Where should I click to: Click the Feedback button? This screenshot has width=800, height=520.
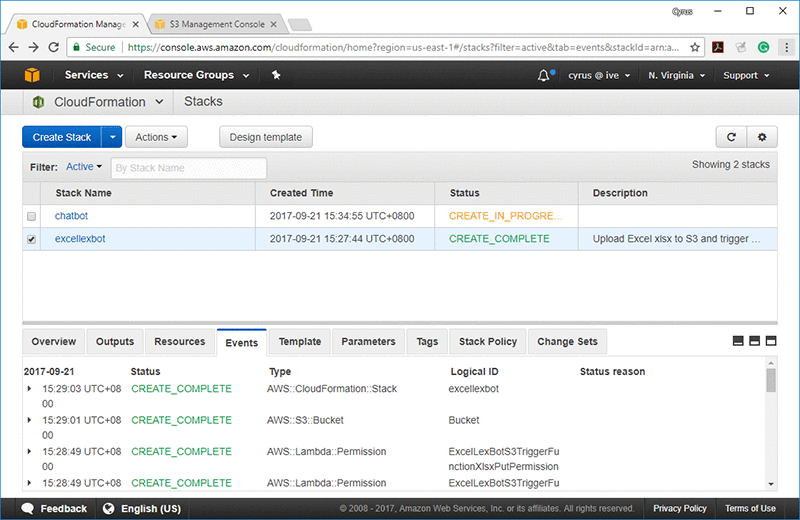(x=54, y=509)
